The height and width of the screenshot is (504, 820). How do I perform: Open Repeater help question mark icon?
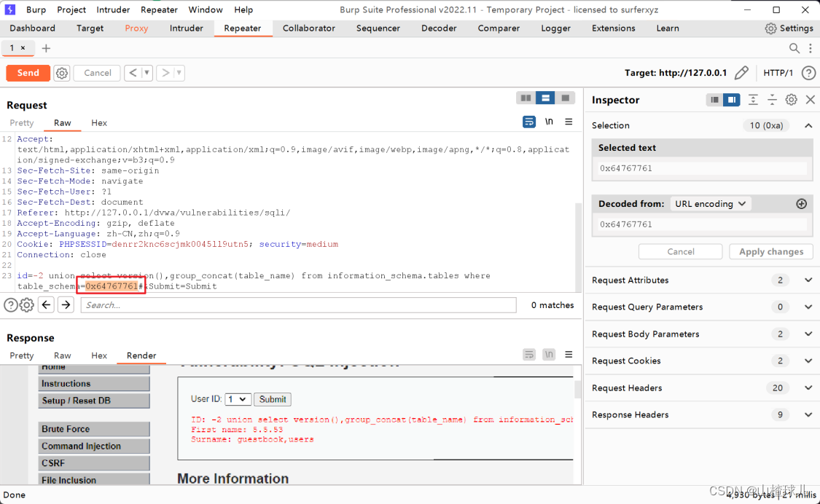pyautogui.click(x=808, y=73)
